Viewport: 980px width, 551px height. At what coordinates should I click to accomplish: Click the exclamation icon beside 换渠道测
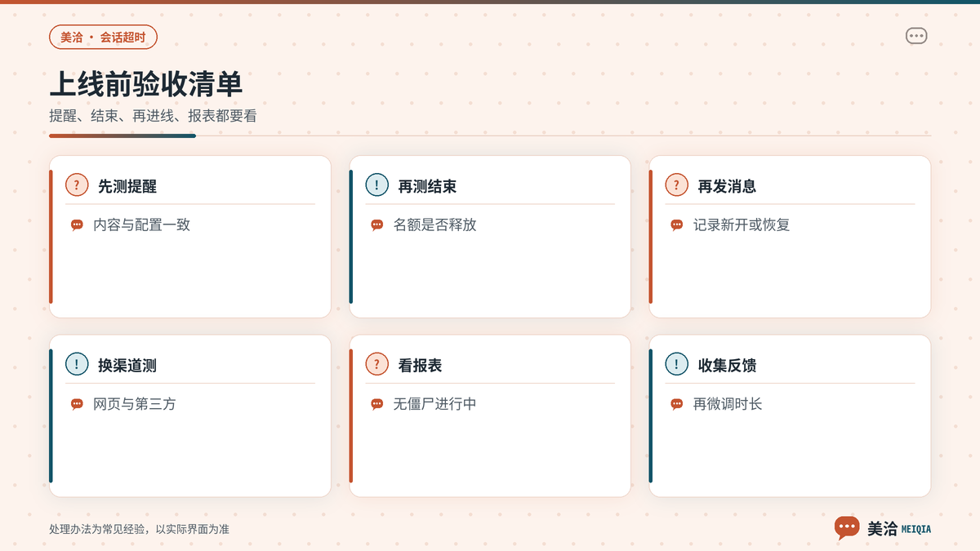(77, 364)
